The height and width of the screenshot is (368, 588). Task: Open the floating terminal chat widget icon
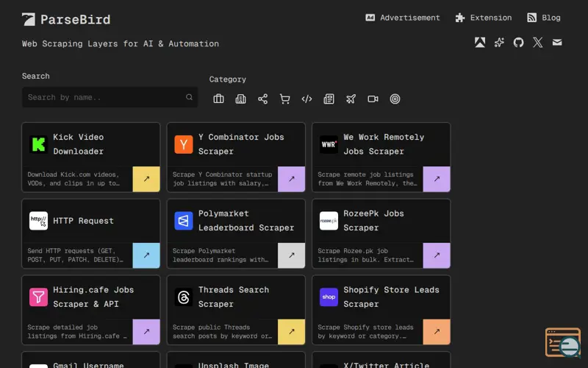pyautogui.click(x=563, y=342)
